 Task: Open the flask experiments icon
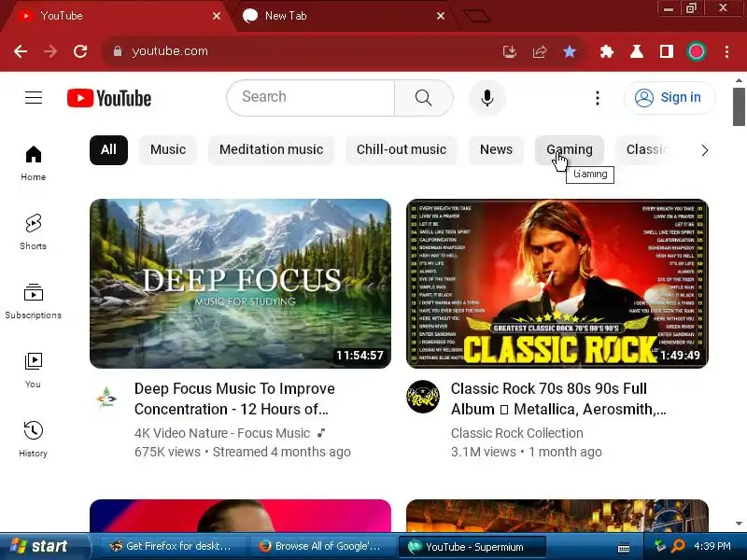(637, 51)
